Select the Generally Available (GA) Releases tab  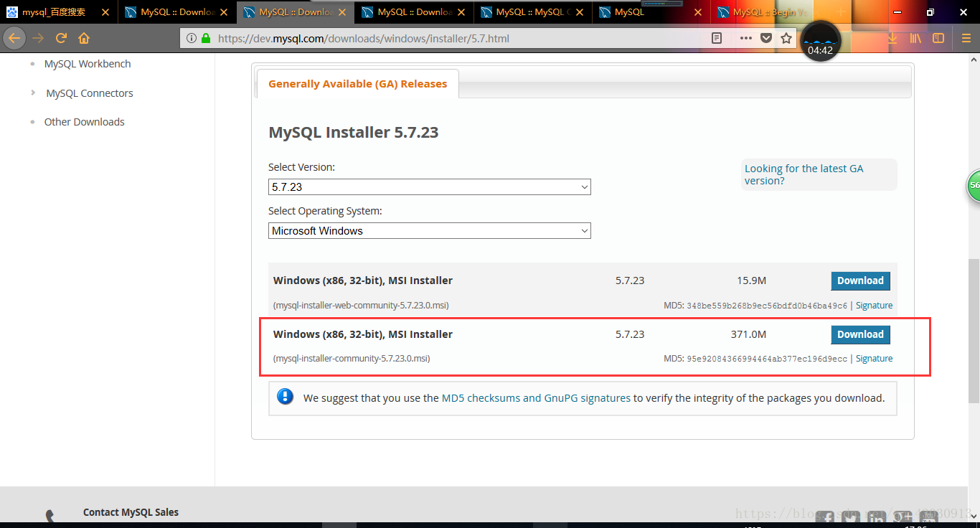pyautogui.click(x=357, y=84)
